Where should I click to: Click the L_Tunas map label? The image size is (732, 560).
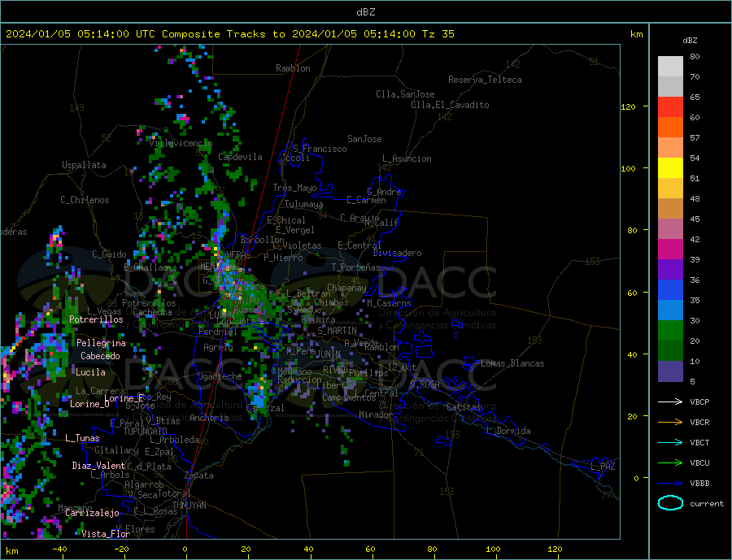click(x=82, y=438)
